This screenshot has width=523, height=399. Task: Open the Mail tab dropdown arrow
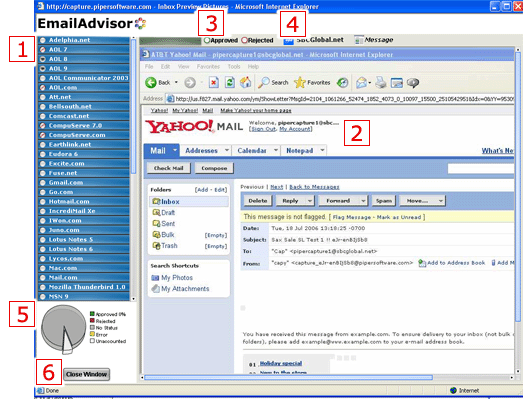174,150
